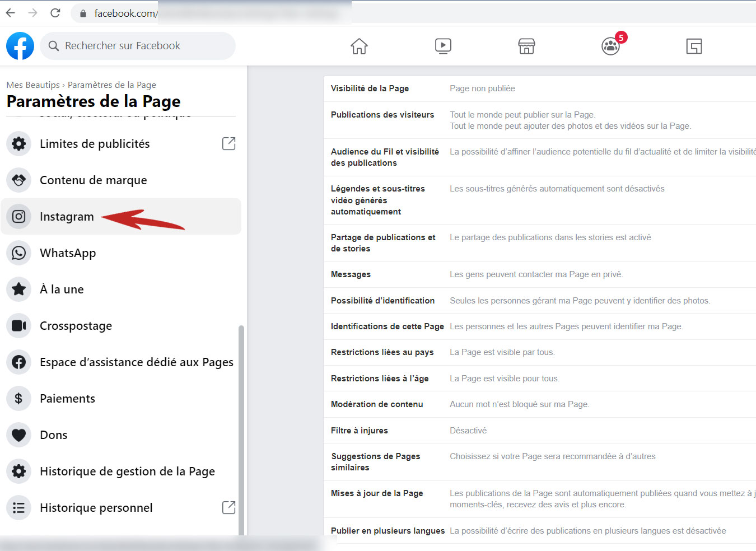756x551 pixels.
Task: Open Crosspostage settings section
Action: (x=76, y=326)
